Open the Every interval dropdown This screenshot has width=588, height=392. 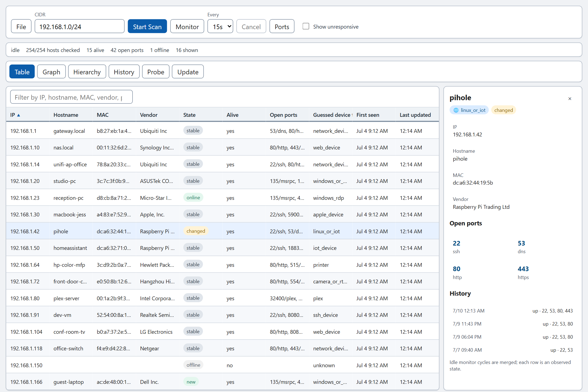220,26
